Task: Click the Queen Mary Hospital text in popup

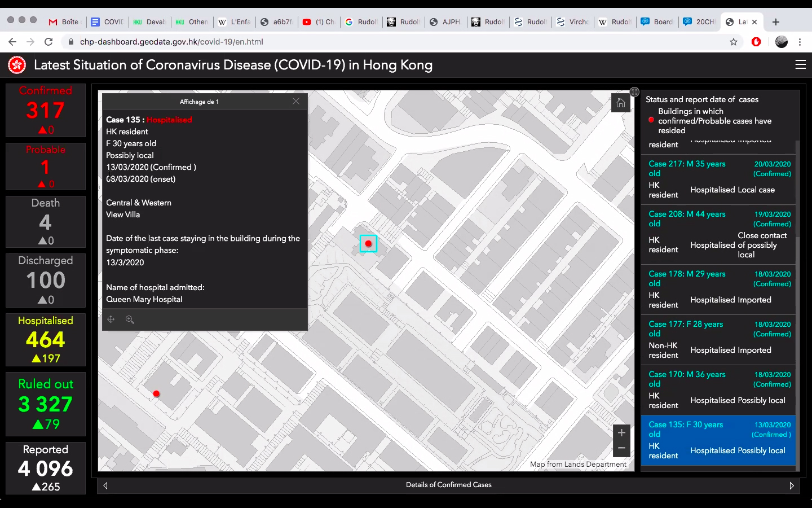Action: coord(144,299)
